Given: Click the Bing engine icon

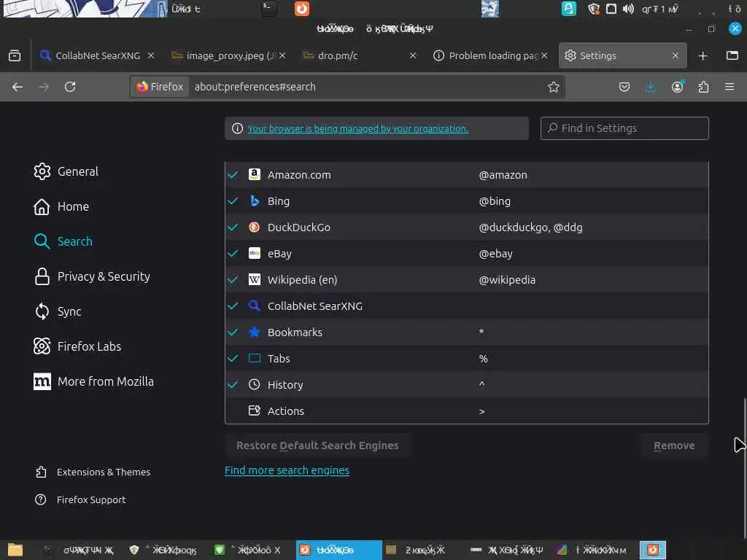Looking at the screenshot, I should [x=255, y=201].
